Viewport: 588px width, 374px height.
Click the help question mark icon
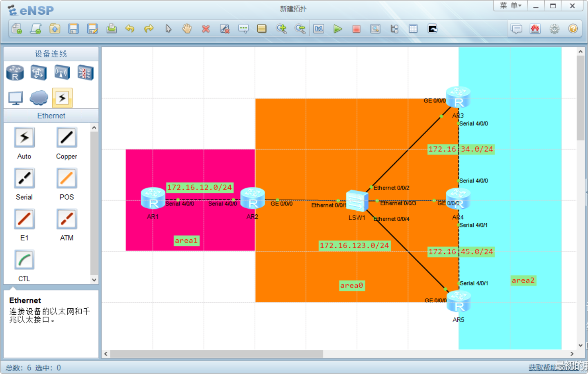(573, 29)
